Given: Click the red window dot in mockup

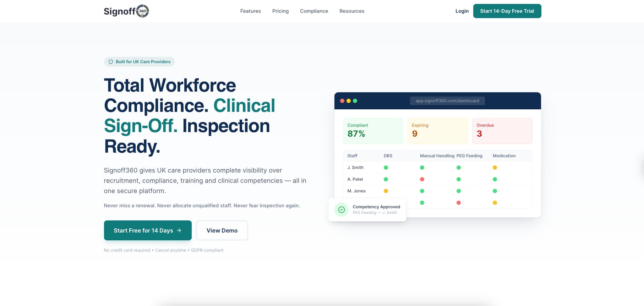Looking at the screenshot, I should click(342, 101).
